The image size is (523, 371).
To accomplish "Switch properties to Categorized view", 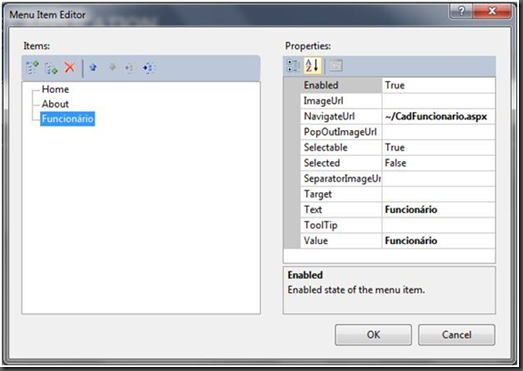I will point(293,66).
